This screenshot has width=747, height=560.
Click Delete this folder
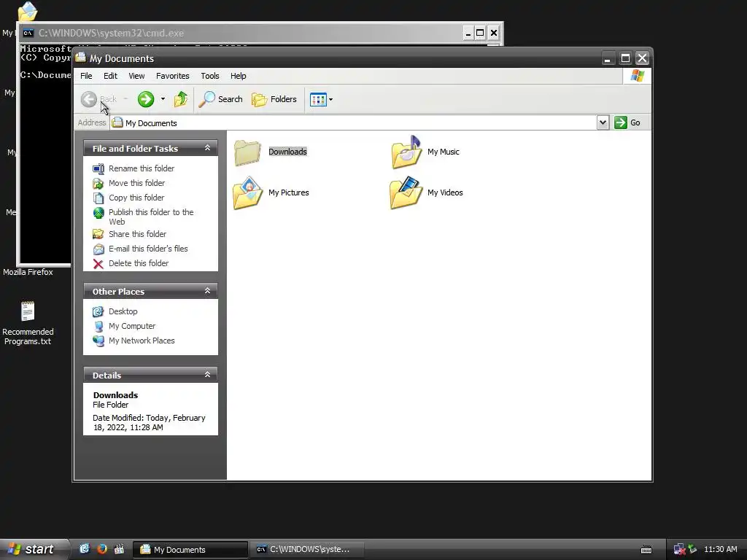pos(139,263)
